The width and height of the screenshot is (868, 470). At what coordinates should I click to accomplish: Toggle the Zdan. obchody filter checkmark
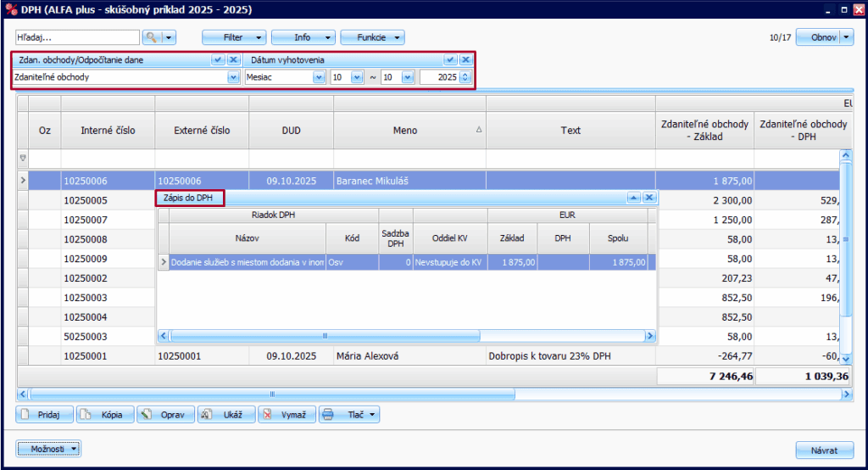(x=218, y=60)
